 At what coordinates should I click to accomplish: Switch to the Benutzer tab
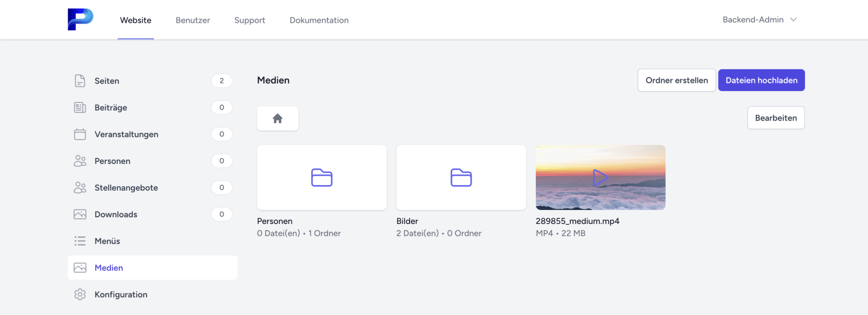[193, 20]
